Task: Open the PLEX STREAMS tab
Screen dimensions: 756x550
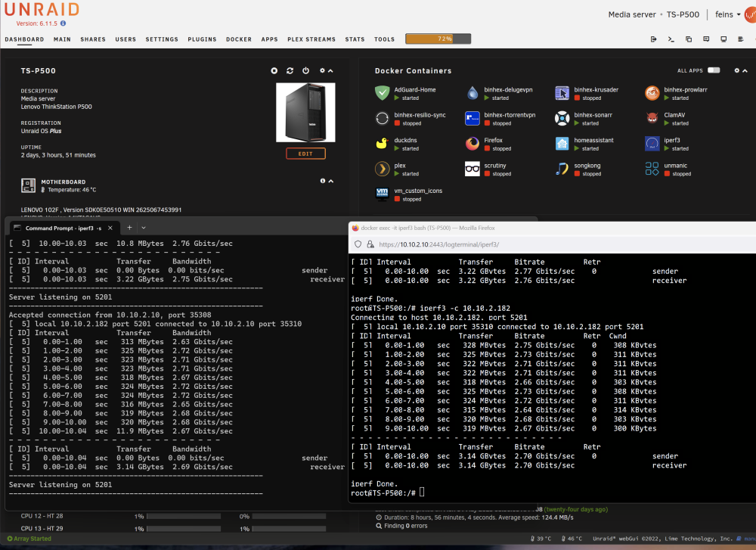Action: [x=311, y=39]
